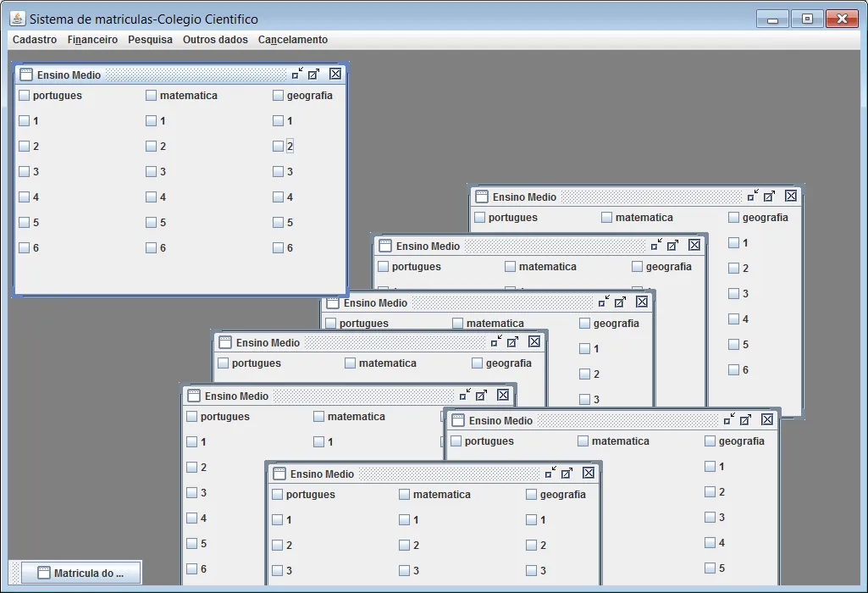868x593 pixels.
Task: Iconify the top-left Ensino Medio window
Action: click(x=297, y=74)
